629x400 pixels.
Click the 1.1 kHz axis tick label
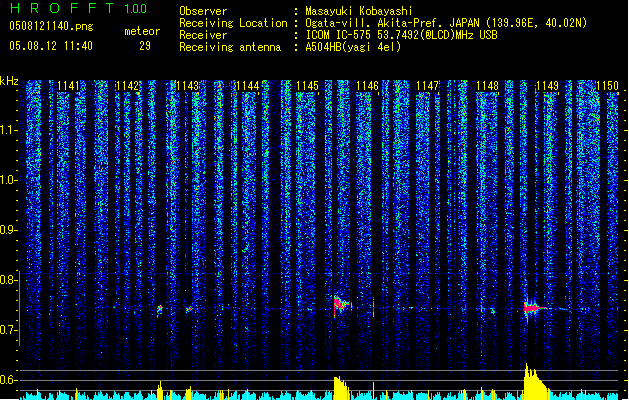(x=9, y=130)
